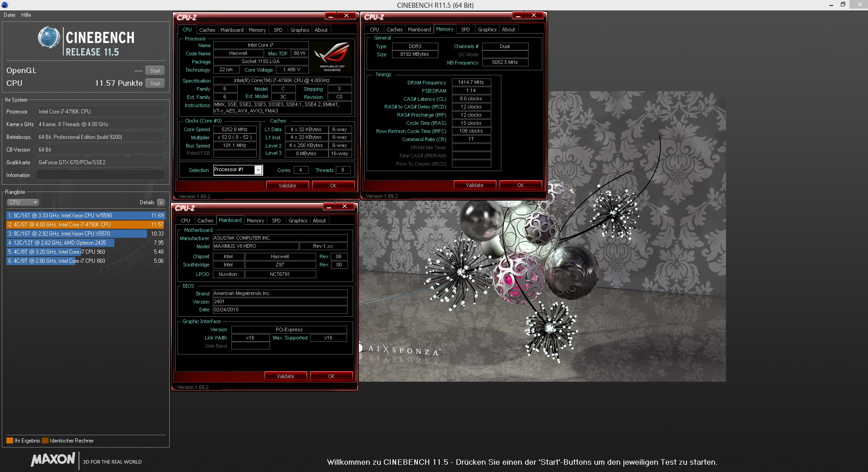Open the Hilfe menu
Screen dimensions: 868x472
click(26, 15)
